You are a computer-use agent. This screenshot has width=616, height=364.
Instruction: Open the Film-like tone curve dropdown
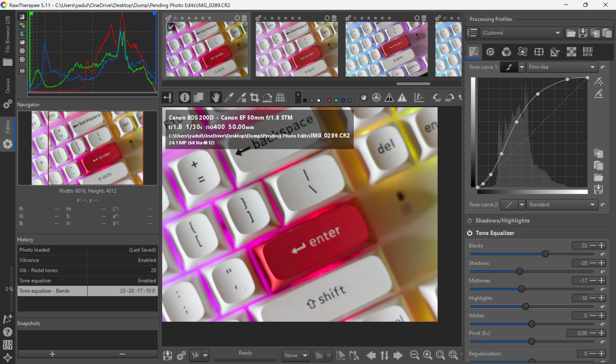[562, 67]
